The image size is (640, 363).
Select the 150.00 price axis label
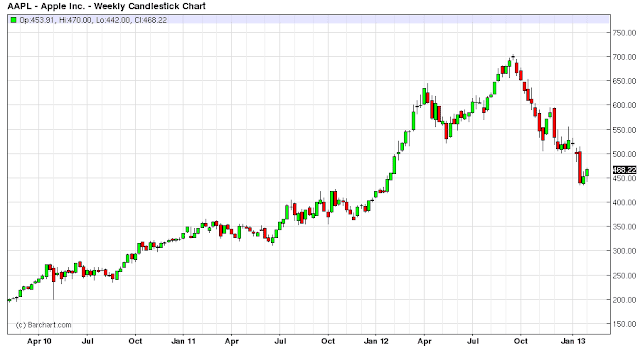click(x=624, y=324)
